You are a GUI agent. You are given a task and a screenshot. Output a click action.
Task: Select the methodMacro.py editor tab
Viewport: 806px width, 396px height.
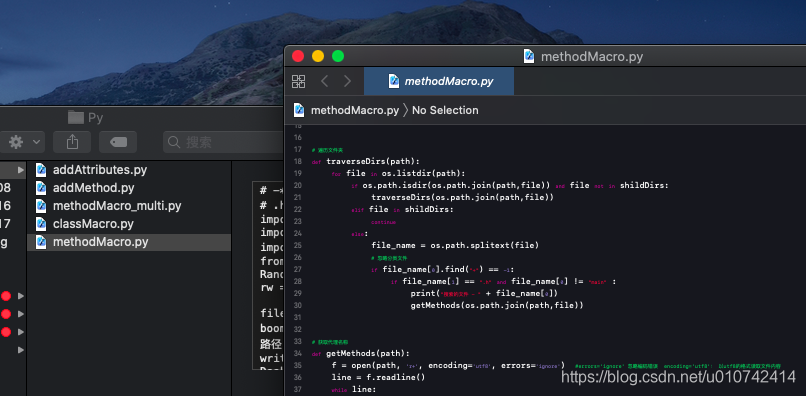pos(438,81)
